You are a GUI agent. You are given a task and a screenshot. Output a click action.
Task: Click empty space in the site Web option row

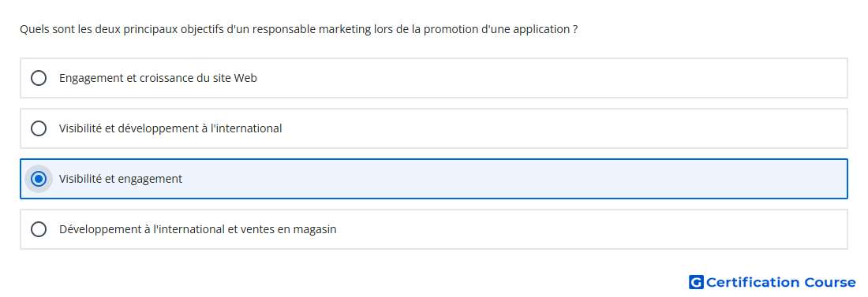(554, 78)
